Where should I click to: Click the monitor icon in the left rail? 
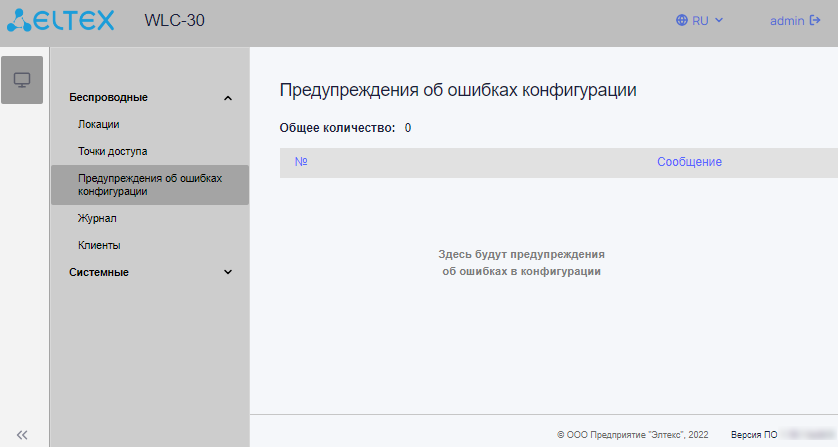pyautogui.click(x=22, y=80)
